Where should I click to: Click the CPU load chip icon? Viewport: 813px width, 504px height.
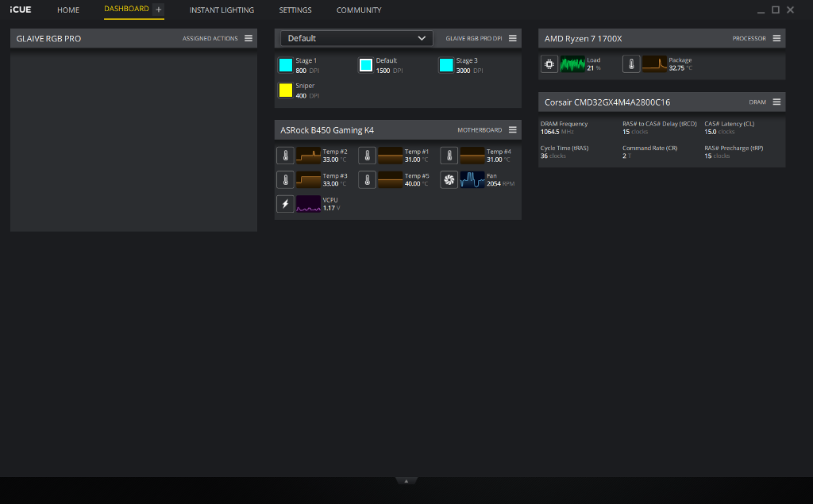tap(549, 64)
